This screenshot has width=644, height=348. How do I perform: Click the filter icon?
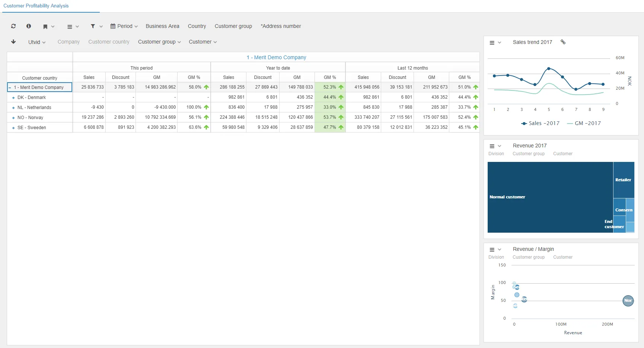(x=93, y=26)
